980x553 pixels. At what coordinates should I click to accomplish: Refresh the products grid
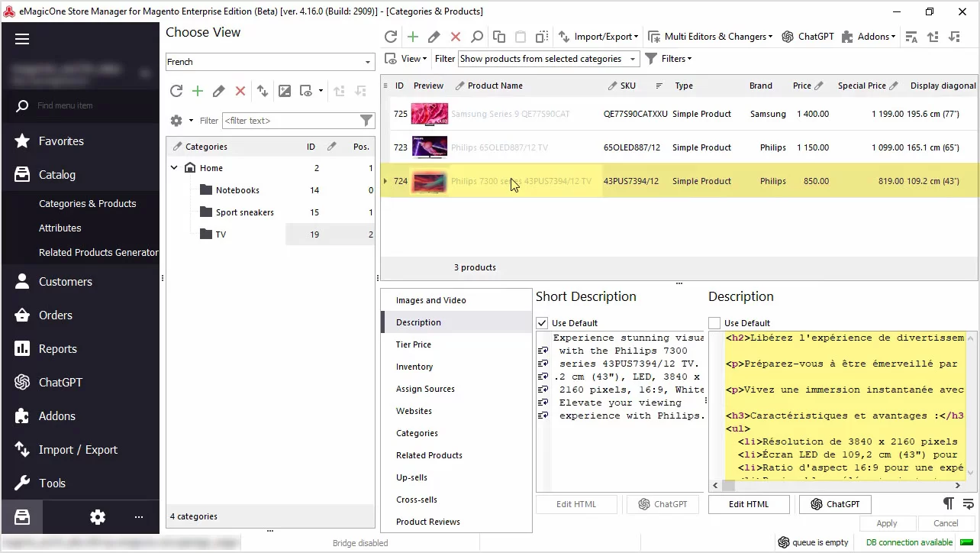coord(391,37)
